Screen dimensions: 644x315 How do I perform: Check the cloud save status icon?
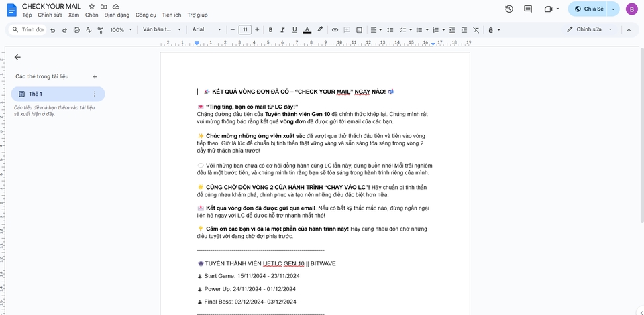(116, 7)
